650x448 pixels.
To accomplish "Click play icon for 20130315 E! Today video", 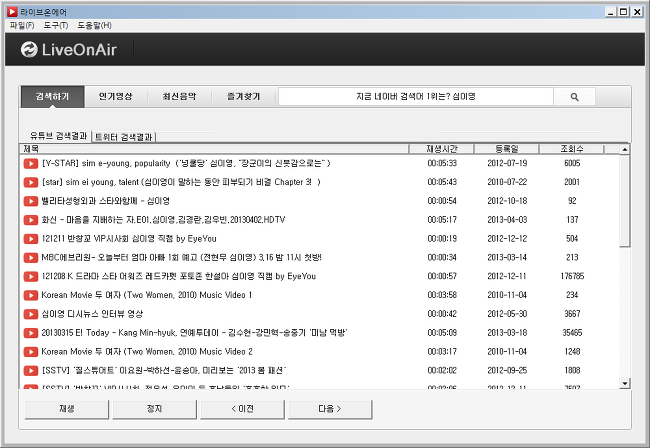I will tap(31, 333).
